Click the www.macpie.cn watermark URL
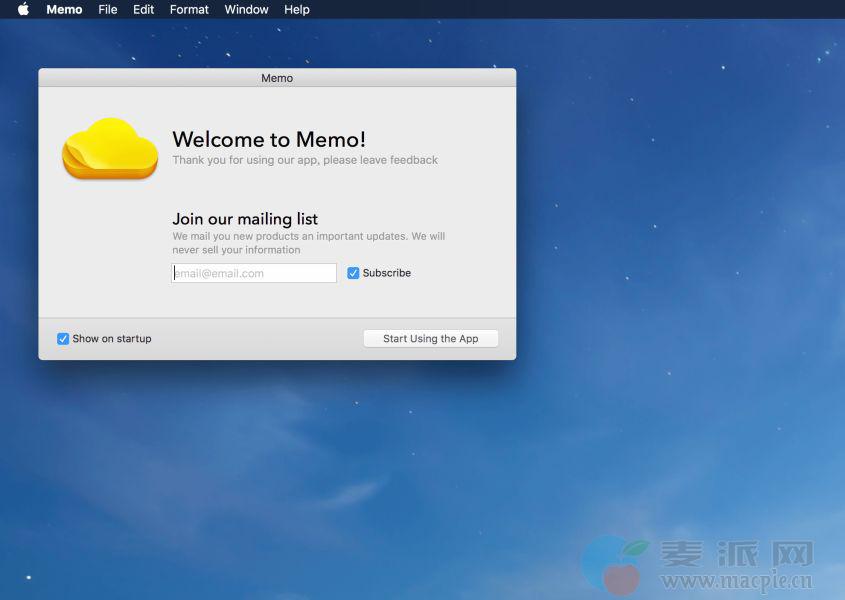The width and height of the screenshot is (845, 600). pyautogui.click(x=736, y=581)
